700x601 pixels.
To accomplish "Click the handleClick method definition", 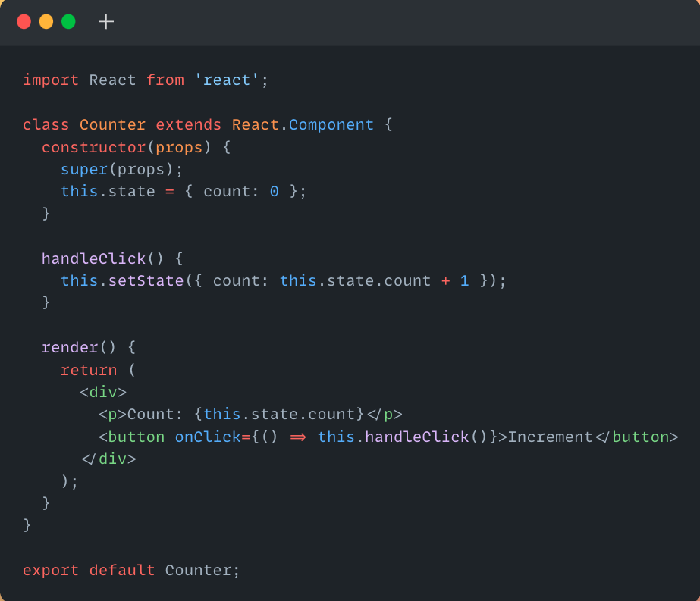I will point(94,258).
